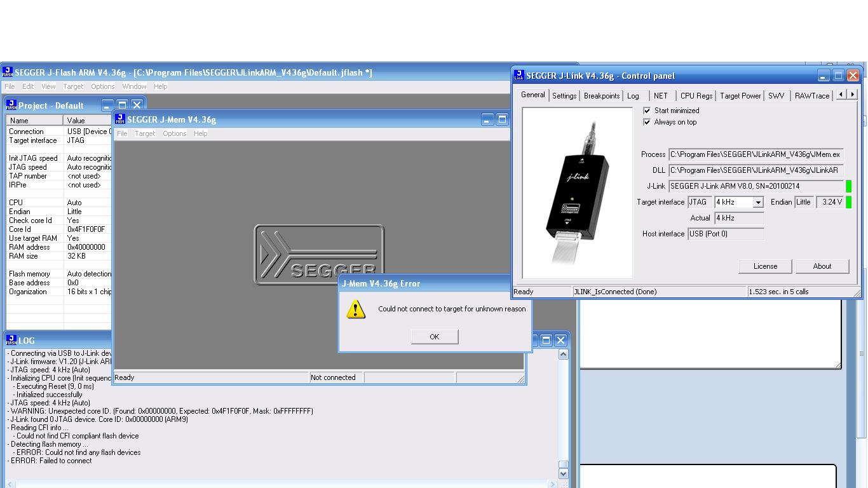Click the Actual 4 kHz speed field
This screenshot has width=868, height=488.
coord(739,218)
